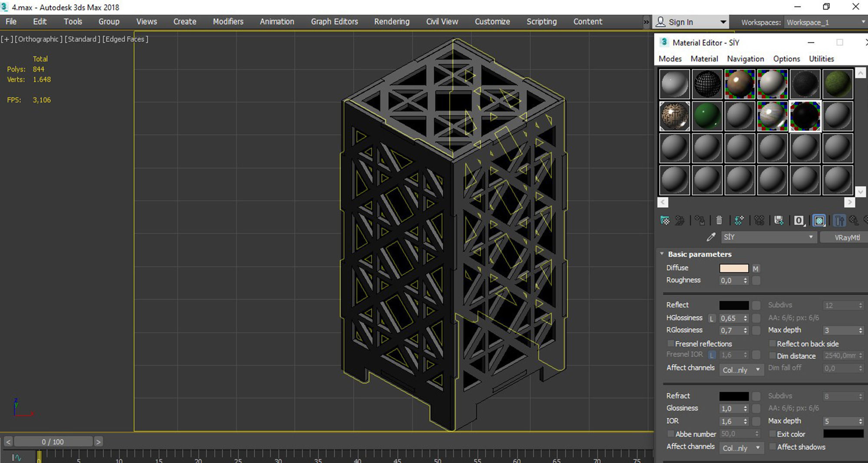868x463 pixels.
Task: Open the Customize menu
Action: (492, 21)
